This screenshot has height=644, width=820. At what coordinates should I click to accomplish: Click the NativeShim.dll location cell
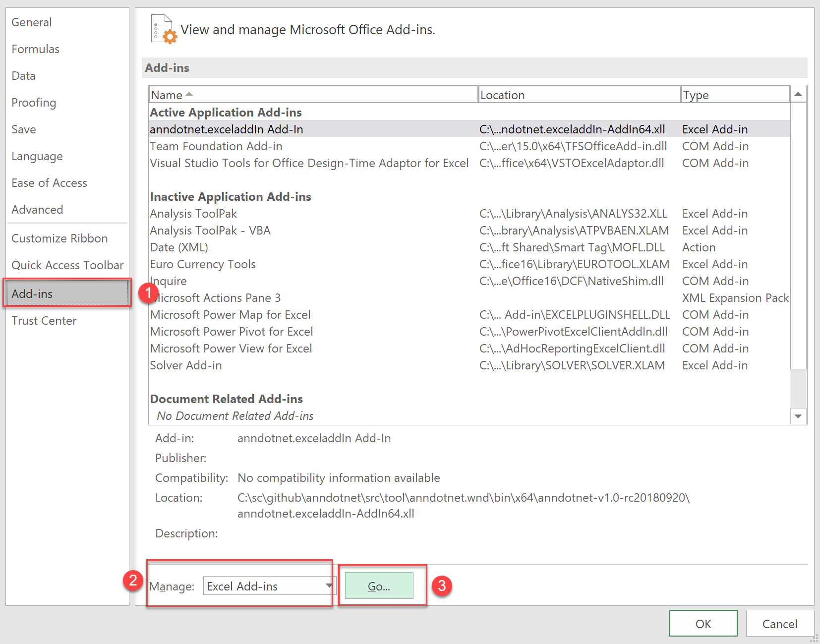coord(571,281)
